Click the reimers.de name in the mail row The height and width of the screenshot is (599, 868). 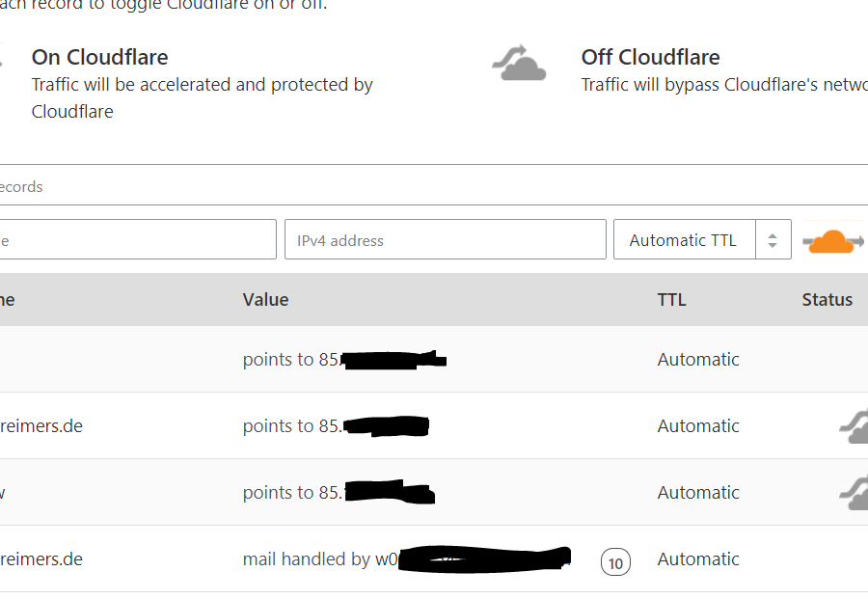[41, 559]
